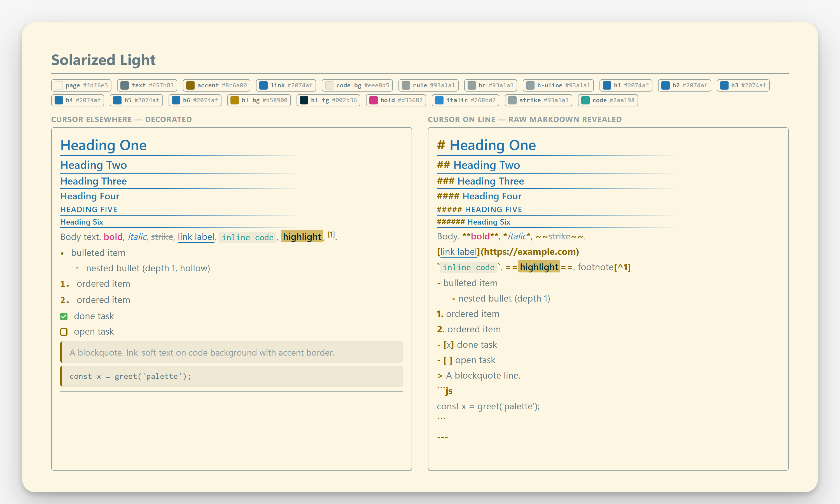Select the h4 #2074af swatch chip
The image size is (840, 504).
[78, 100]
